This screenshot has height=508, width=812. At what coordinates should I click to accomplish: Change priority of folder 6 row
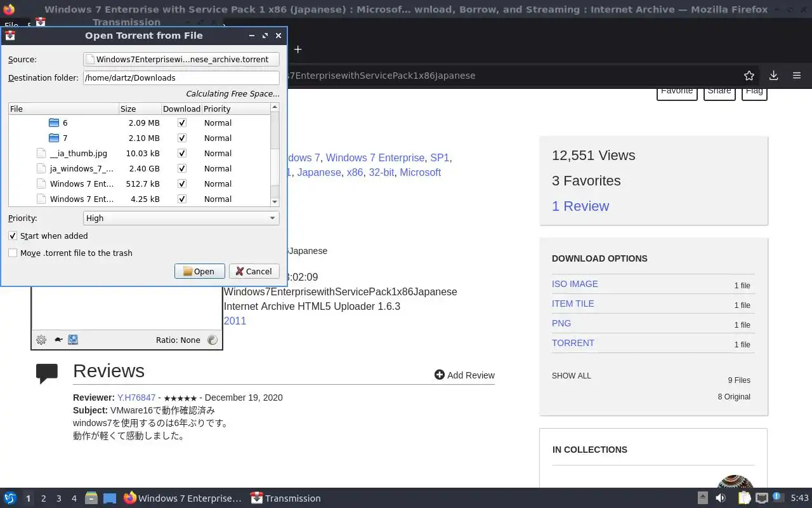click(218, 123)
